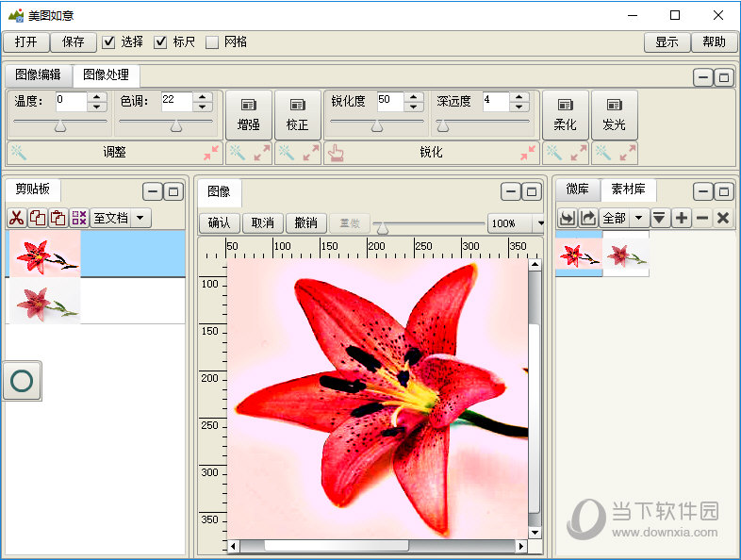The width and height of the screenshot is (741, 560).
Task: Disable the 标尺 ruler checkbox
Action: (160, 41)
